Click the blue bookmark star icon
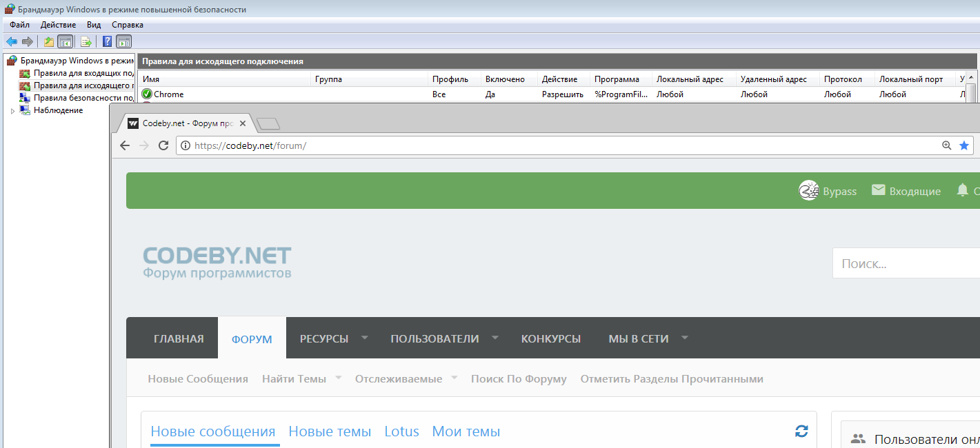Screen dimensions: 980x448 click(x=964, y=145)
